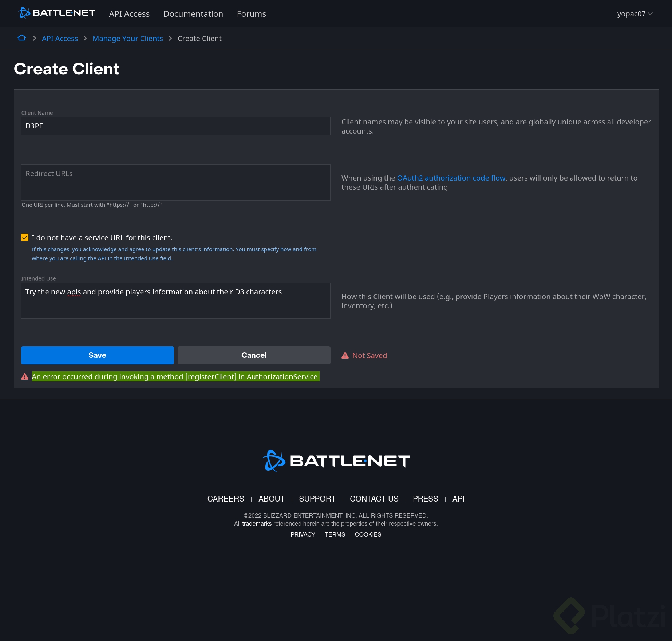Click the Save button
This screenshot has height=641, width=672.
pyautogui.click(x=97, y=355)
